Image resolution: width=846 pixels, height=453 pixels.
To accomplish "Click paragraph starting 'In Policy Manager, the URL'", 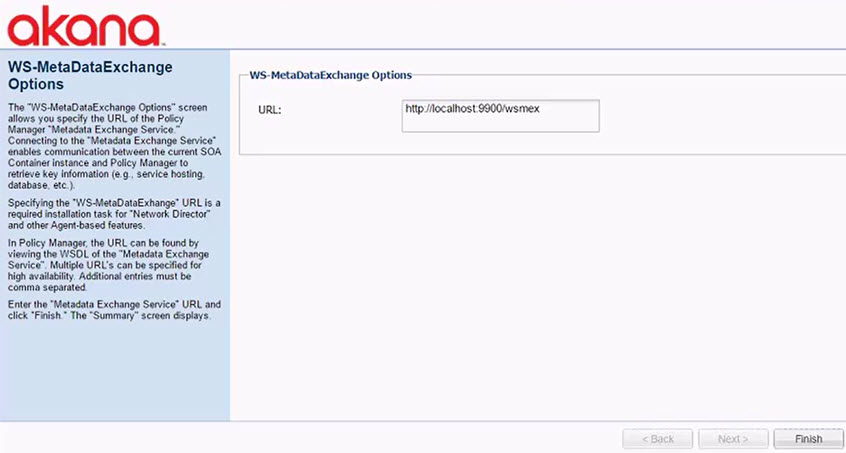I will click(108, 265).
